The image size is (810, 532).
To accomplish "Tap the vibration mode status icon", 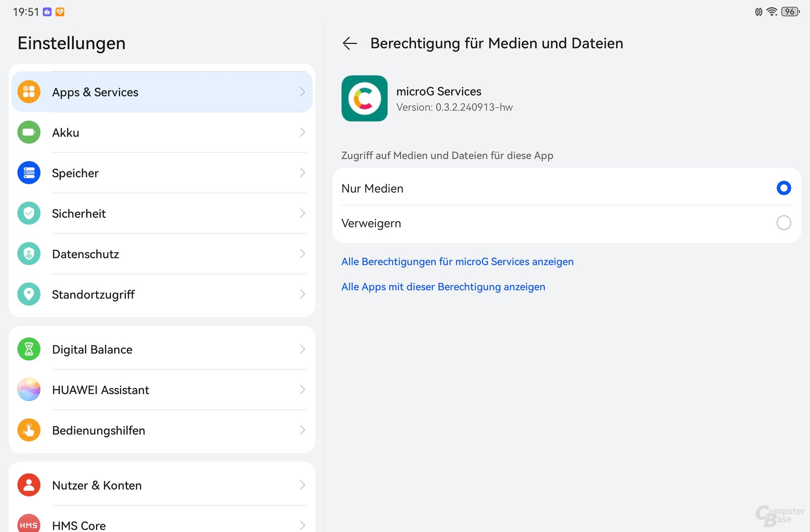I will point(759,12).
